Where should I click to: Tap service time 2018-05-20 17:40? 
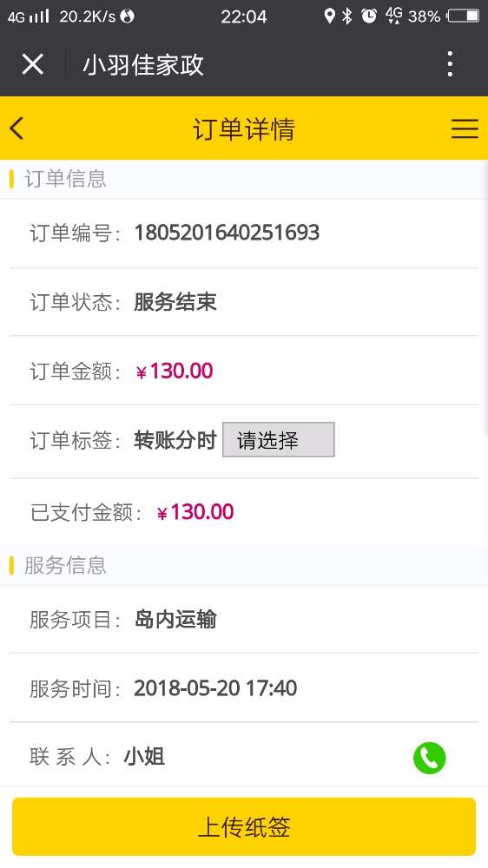pos(215,688)
